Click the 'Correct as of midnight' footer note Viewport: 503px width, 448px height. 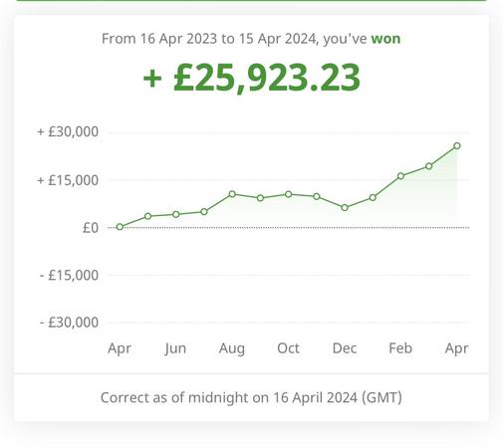pos(251,397)
